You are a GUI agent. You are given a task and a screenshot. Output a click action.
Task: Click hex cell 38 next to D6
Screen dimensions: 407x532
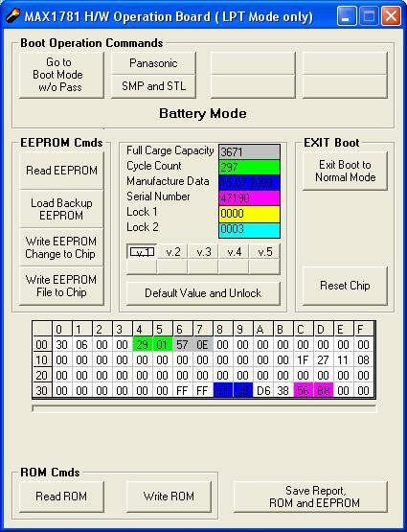click(283, 390)
